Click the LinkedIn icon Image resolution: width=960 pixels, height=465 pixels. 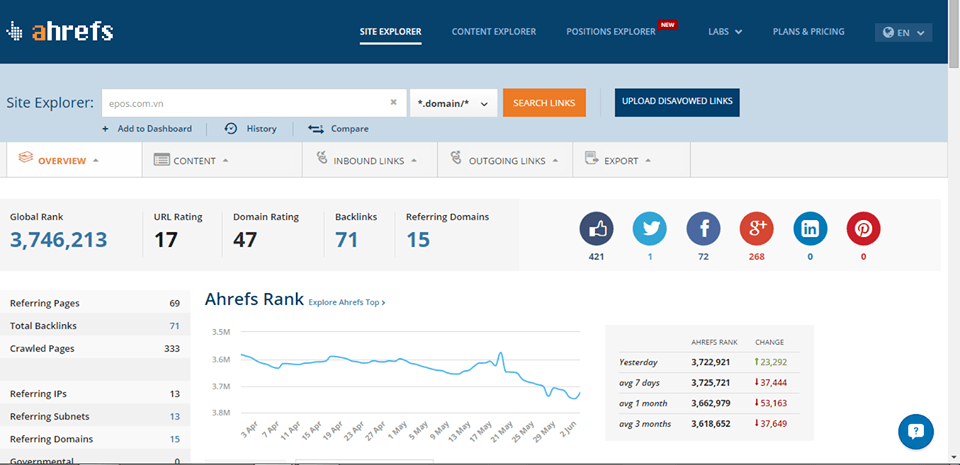pyautogui.click(x=810, y=229)
